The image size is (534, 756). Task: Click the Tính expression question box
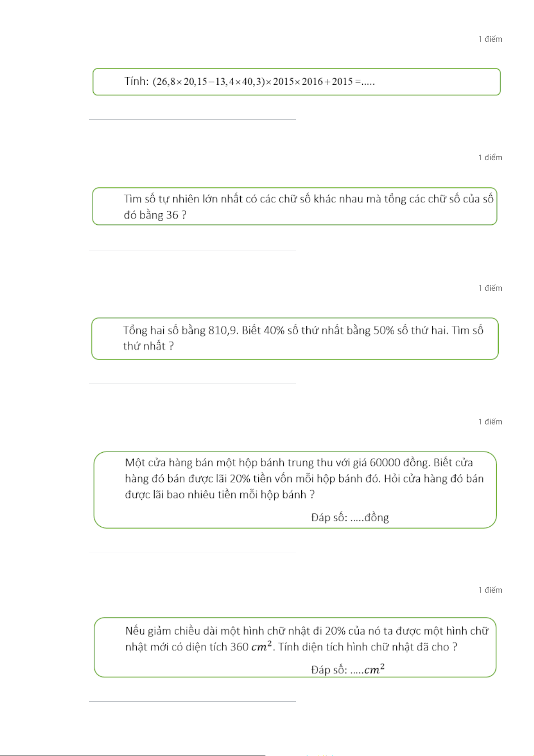click(x=296, y=82)
